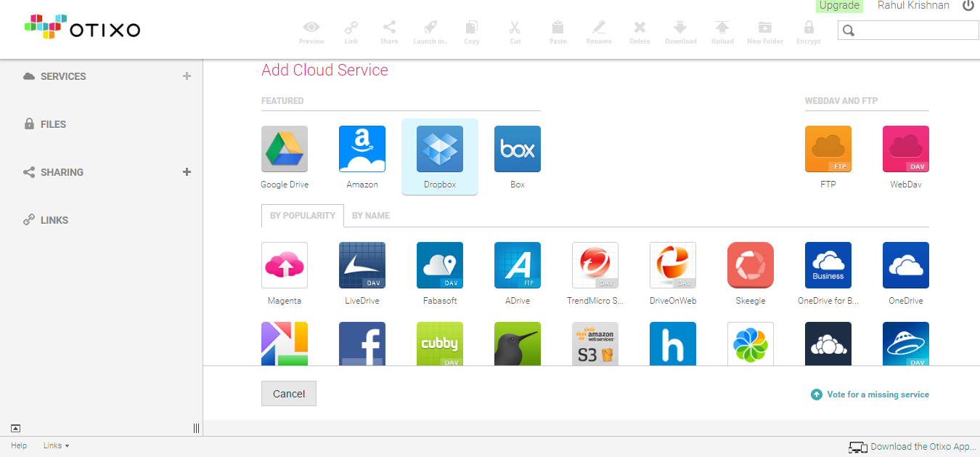Select the colorful flower service icon
980x457 pixels.
751,344
